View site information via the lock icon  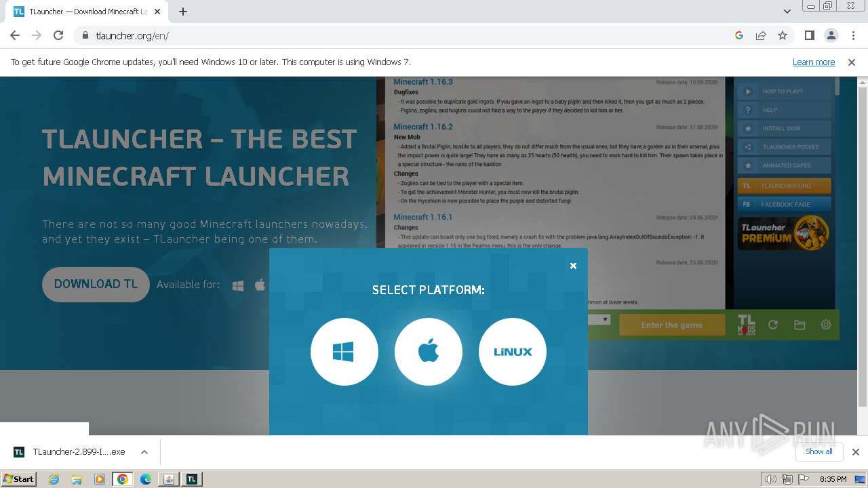85,36
